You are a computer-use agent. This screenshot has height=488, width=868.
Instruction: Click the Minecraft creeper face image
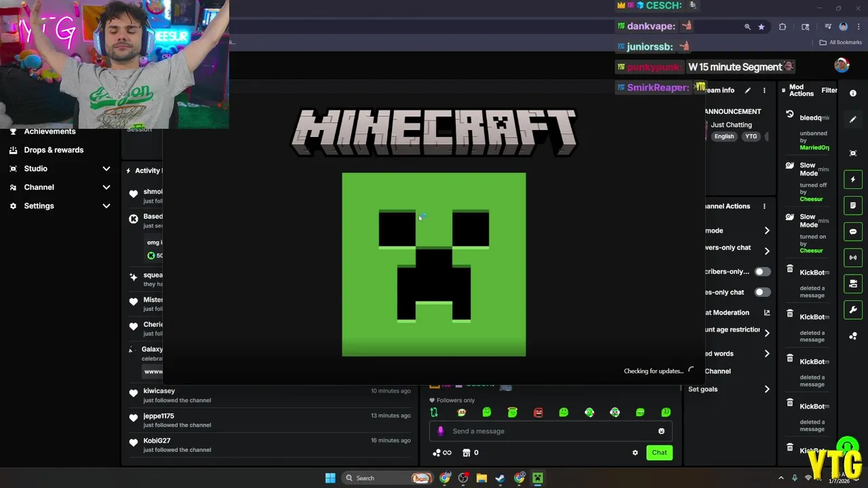(434, 264)
